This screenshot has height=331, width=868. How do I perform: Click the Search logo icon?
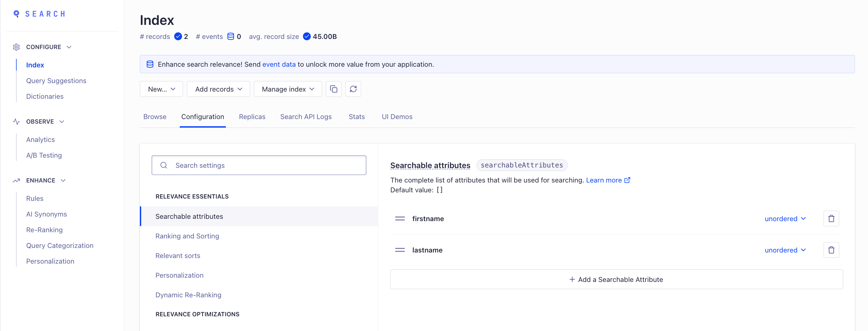click(16, 14)
